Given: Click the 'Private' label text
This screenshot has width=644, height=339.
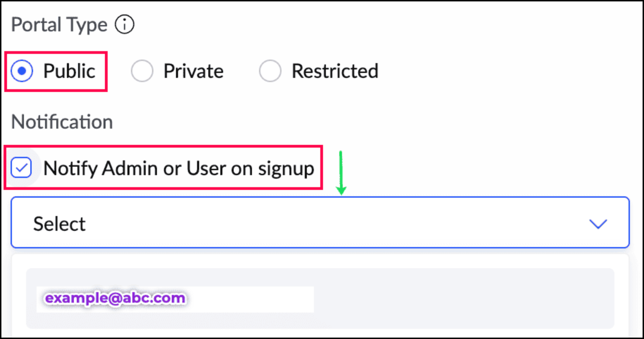Looking at the screenshot, I should tap(193, 71).
